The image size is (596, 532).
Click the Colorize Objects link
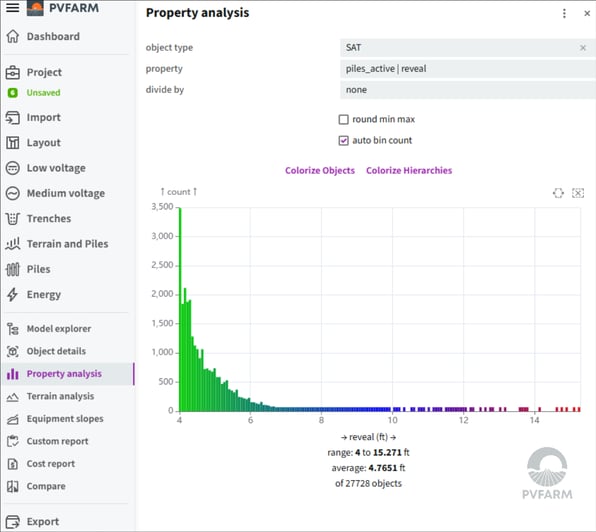click(320, 171)
